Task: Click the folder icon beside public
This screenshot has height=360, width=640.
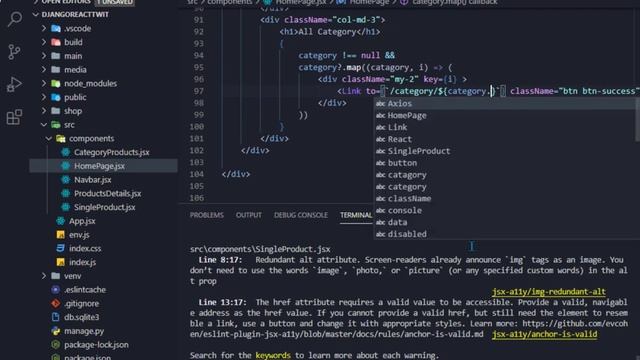Action: [56, 97]
